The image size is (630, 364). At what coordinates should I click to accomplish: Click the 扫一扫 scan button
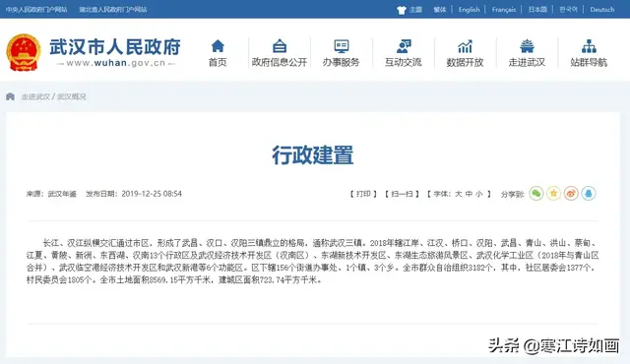pyautogui.click(x=402, y=194)
